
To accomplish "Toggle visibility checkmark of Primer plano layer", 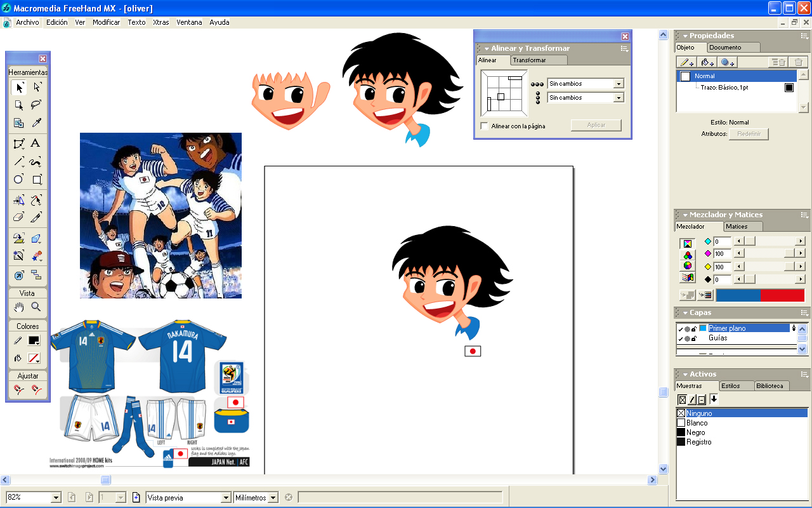I will [x=681, y=328].
